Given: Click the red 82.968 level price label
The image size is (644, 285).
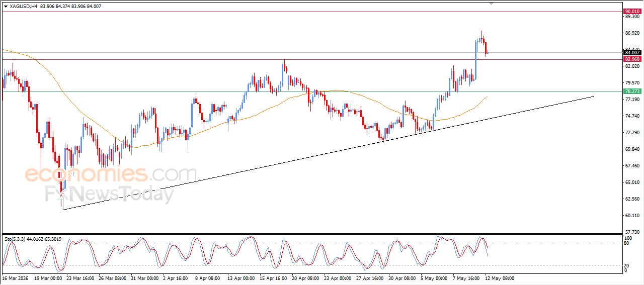Looking at the screenshot, I should click(632, 59).
